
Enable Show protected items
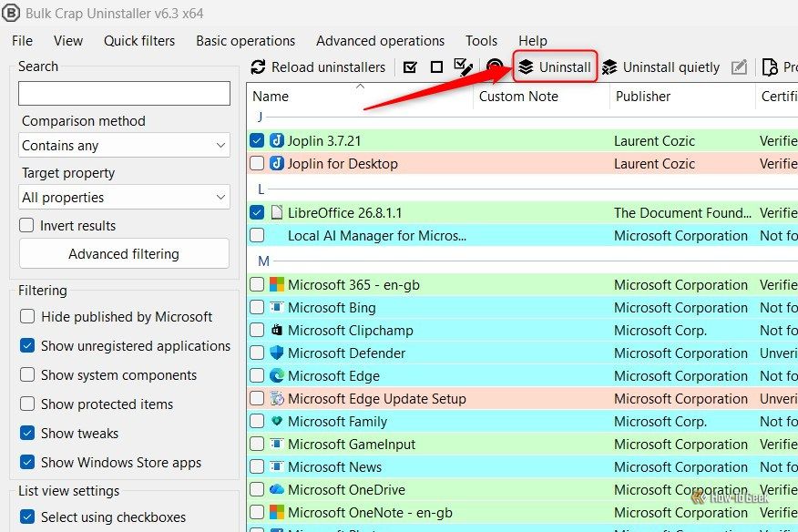(27, 404)
